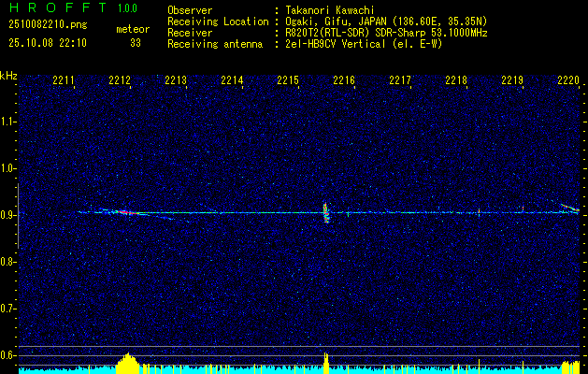Click the observer name Takanori Kawachi

coord(329,10)
